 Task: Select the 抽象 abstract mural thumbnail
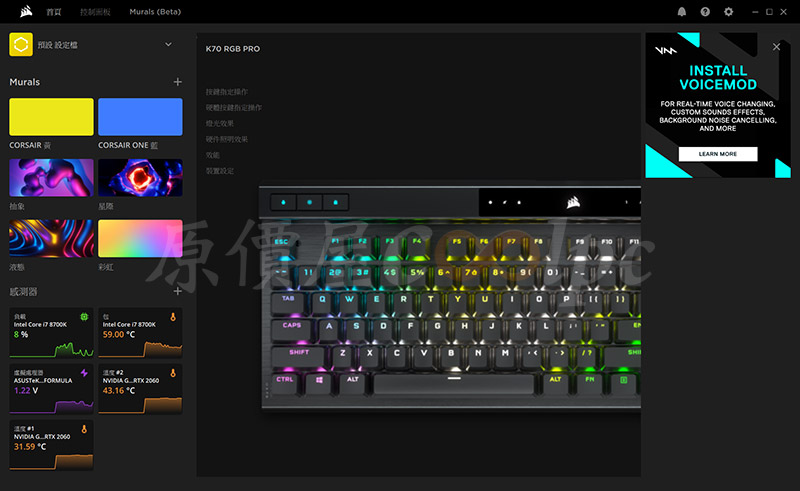(52, 178)
